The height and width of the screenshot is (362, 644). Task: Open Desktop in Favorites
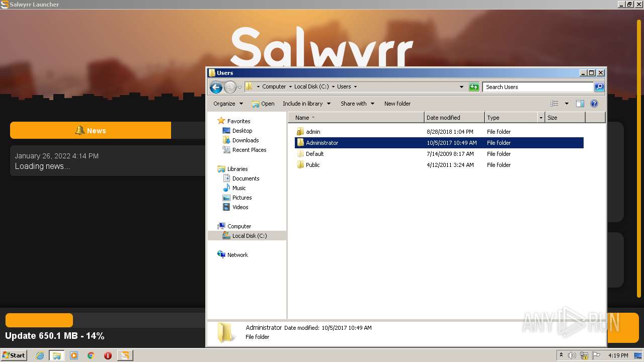coord(242,131)
